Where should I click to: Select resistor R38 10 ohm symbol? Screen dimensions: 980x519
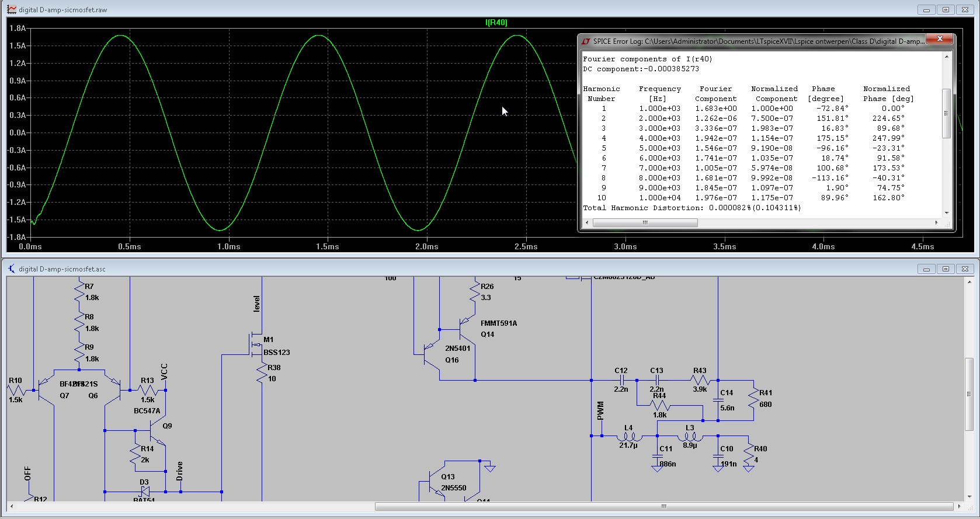pos(262,372)
